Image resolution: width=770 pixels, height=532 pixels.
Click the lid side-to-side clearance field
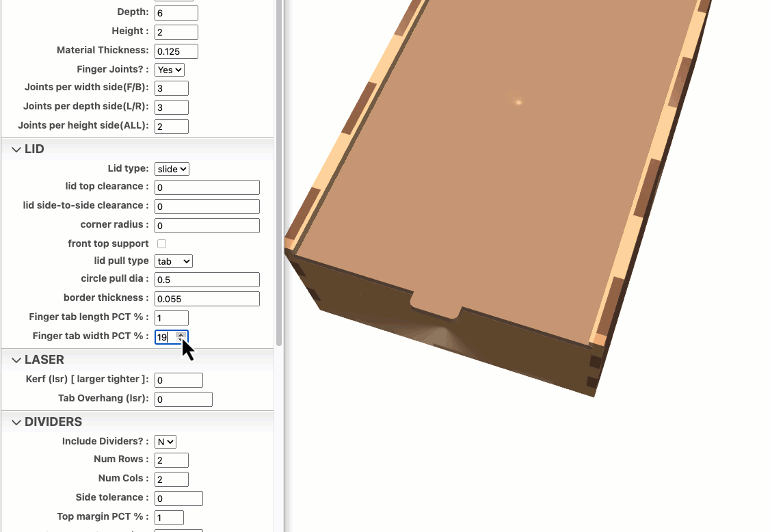click(207, 207)
